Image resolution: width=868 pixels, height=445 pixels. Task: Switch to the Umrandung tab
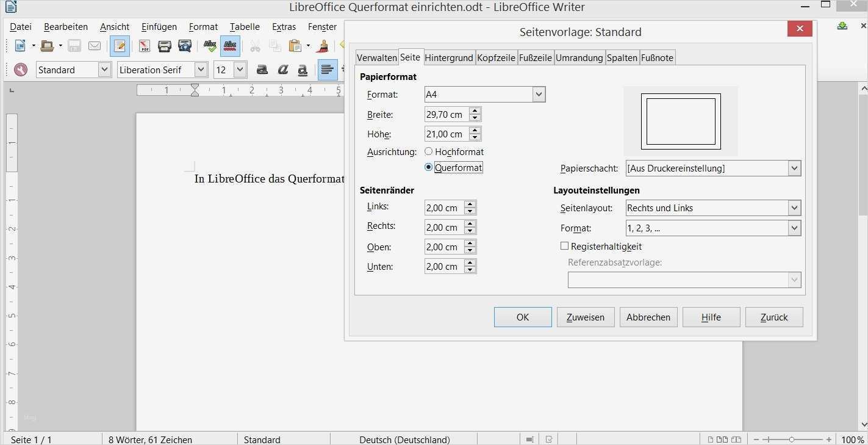tap(579, 57)
